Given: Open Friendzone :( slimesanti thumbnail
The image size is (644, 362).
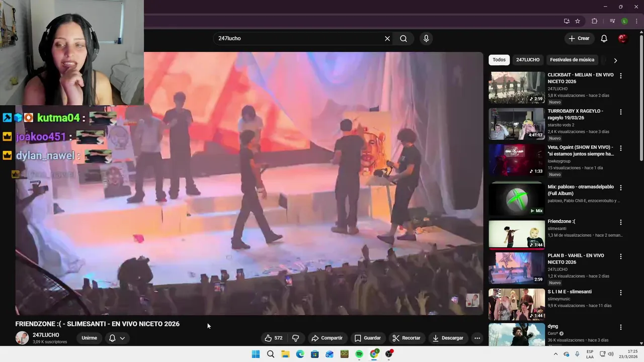Looking at the screenshot, I should pos(517,234).
